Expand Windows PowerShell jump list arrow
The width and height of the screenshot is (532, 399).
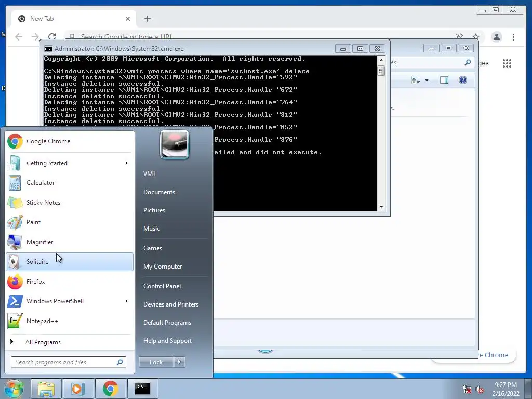127,301
